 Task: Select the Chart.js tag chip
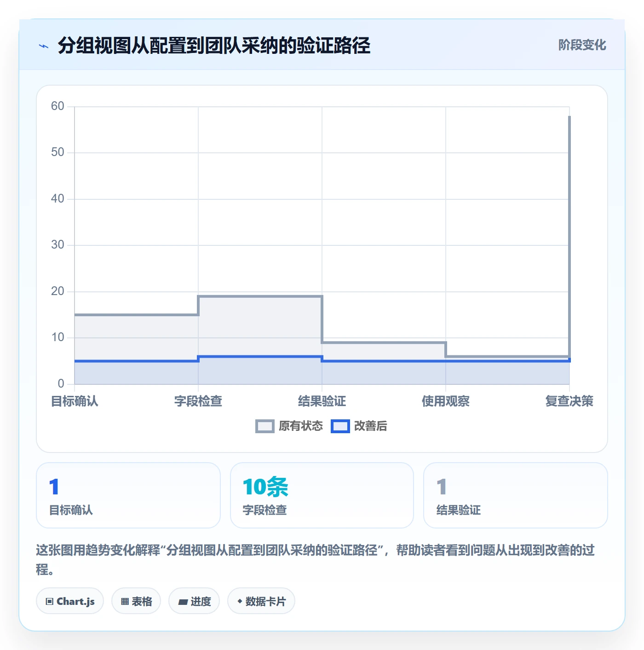tap(70, 601)
